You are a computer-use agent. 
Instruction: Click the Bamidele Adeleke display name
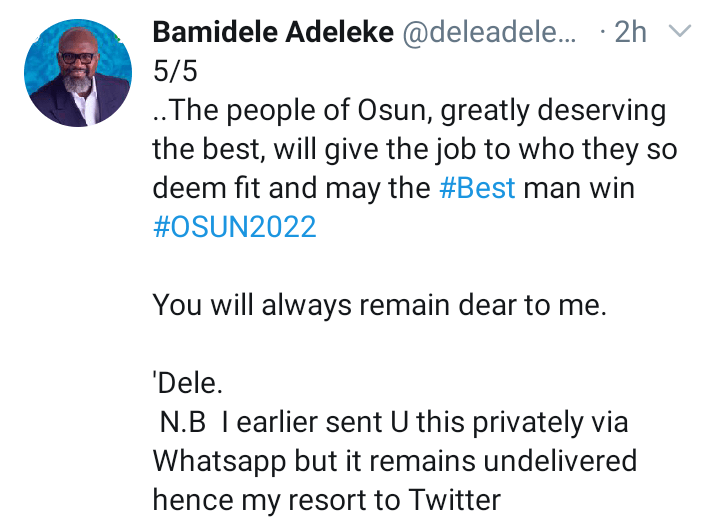(272, 33)
